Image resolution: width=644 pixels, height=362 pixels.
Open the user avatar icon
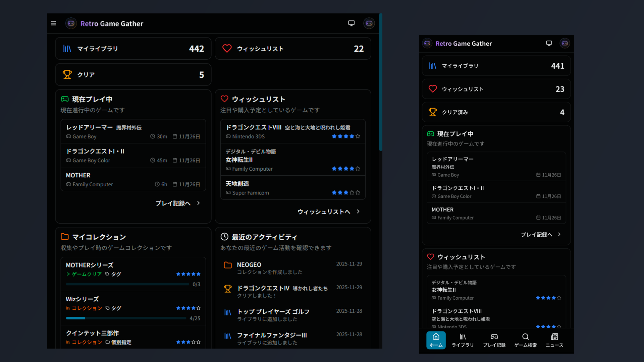(x=369, y=23)
